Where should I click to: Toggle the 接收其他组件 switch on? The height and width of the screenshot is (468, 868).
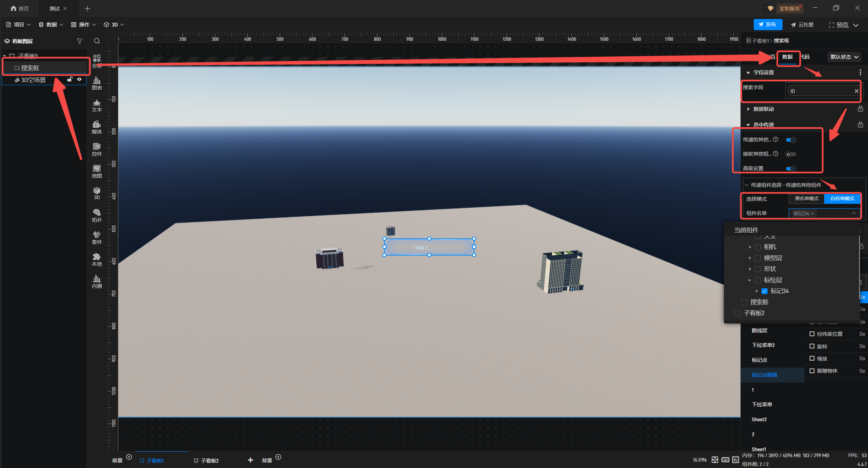(790, 154)
